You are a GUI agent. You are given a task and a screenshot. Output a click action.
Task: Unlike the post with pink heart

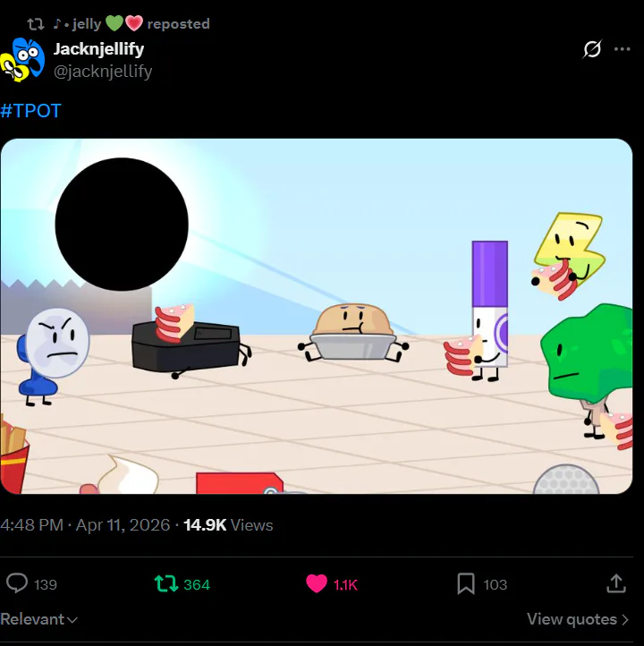click(317, 583)
